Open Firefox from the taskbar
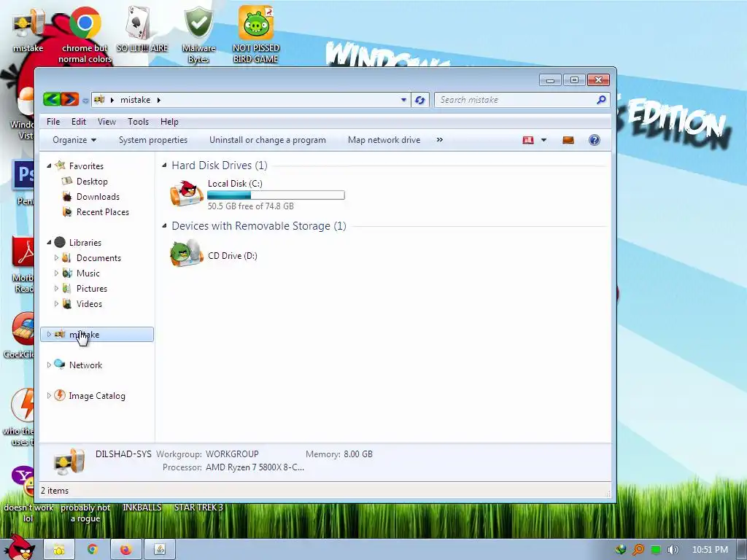Image resolution: width=747 pixels, height=560 pixels. point(125,550)
